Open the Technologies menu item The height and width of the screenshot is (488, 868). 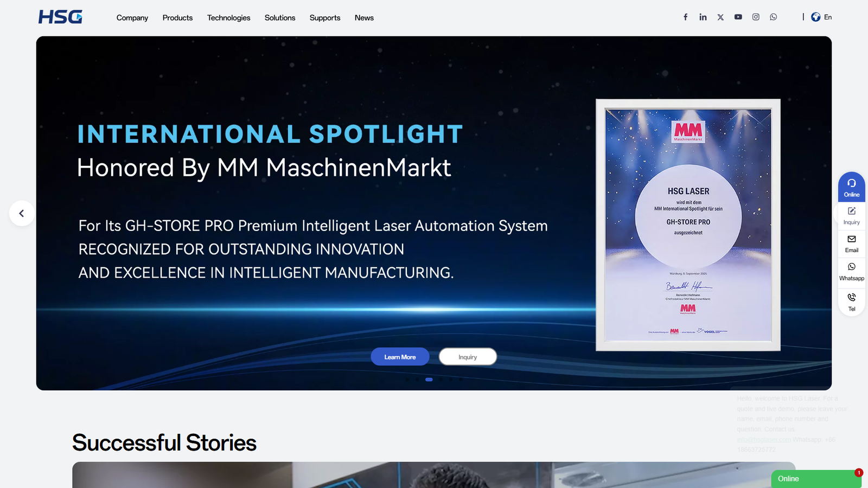coord(228,18)
